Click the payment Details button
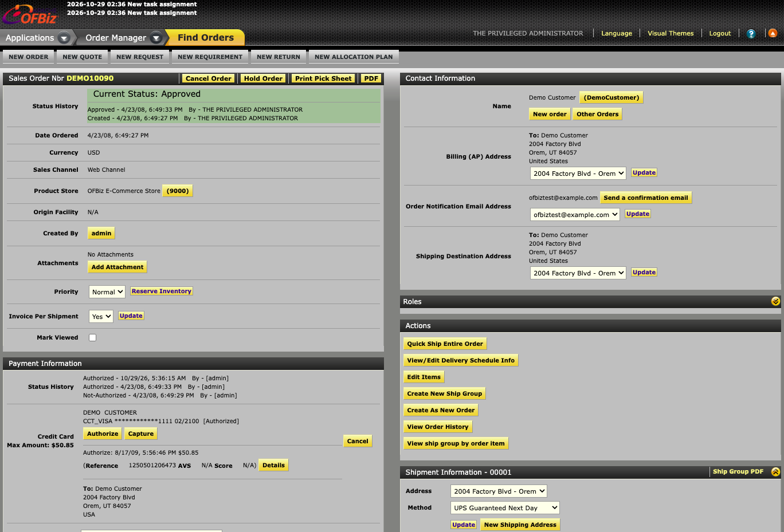 [273, 465]
